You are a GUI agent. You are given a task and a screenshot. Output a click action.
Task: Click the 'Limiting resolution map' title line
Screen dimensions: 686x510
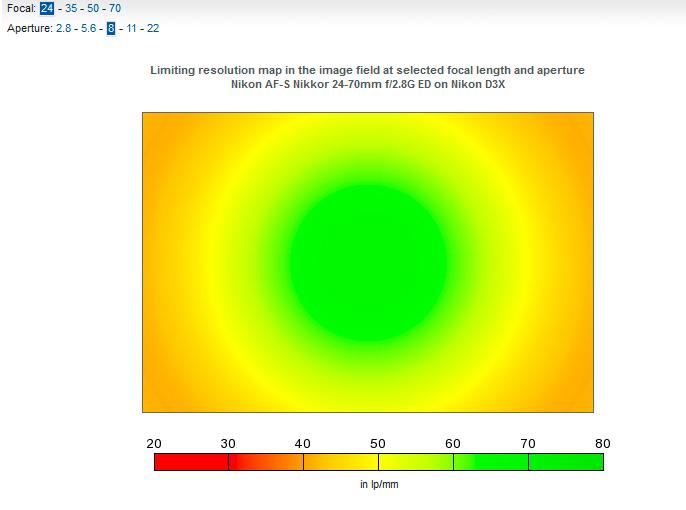coord(368,70)
